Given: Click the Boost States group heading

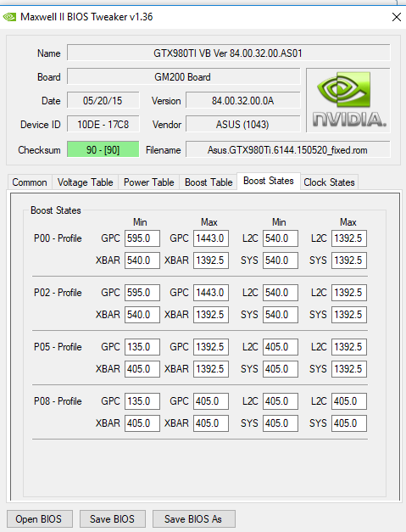Looking at the screenshot, I should (x=56, y=210).
